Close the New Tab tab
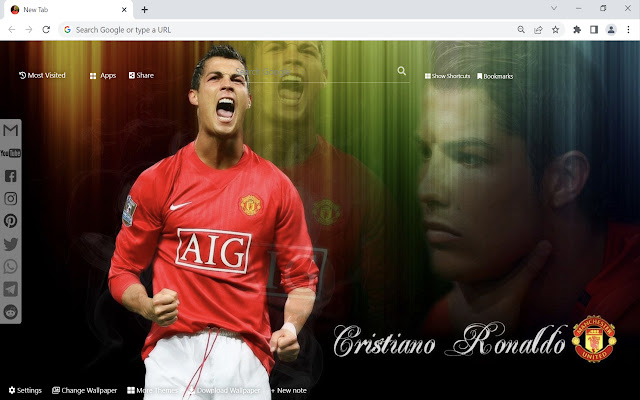640x400 pixels. click(x=124, y=9)
